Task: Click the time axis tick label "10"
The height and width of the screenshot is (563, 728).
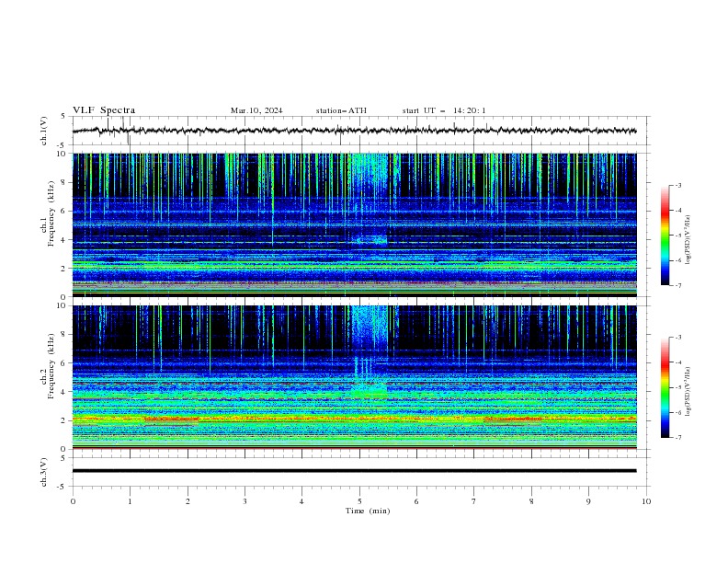Action: [646, 501]
